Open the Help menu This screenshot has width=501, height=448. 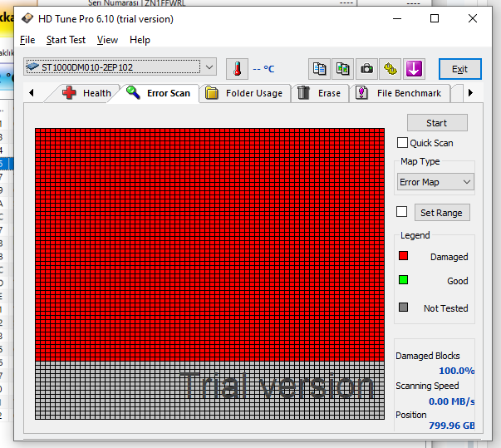[140, 40]
